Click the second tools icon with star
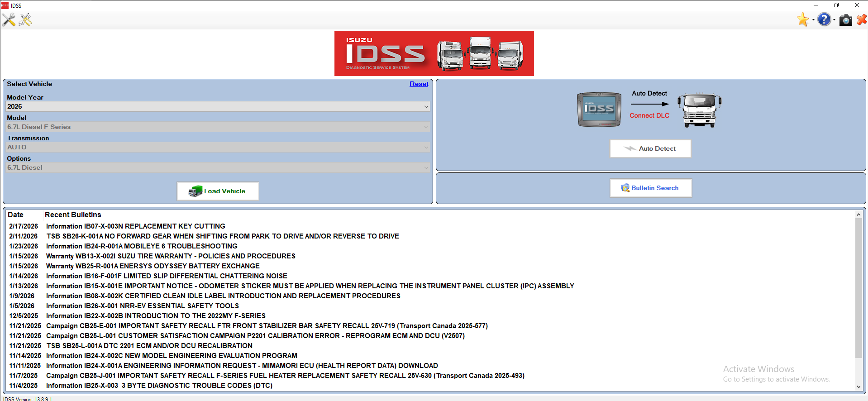Image resolution: width=868 pixels, height=401 pixels. [x=25, y=20]
